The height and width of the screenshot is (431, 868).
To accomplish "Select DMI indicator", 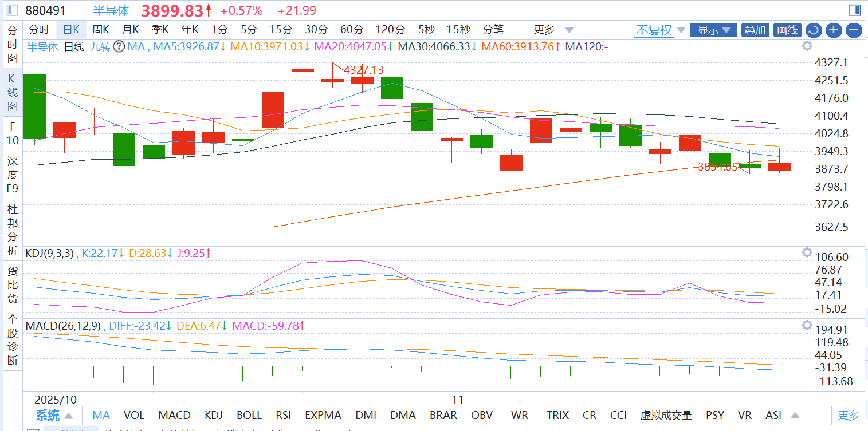I will click(x=366, y=416).
